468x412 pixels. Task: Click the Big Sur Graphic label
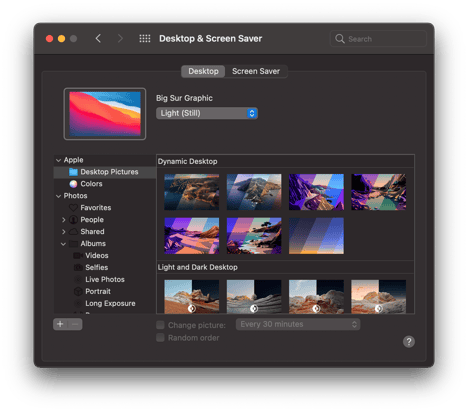point(184,98)
